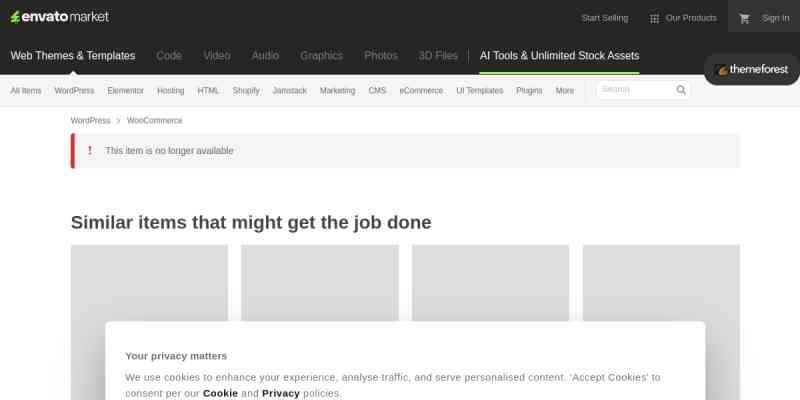Screen dimensions: 800x400
Task: Click the Our Products grid icon
Action: [654, 18]
